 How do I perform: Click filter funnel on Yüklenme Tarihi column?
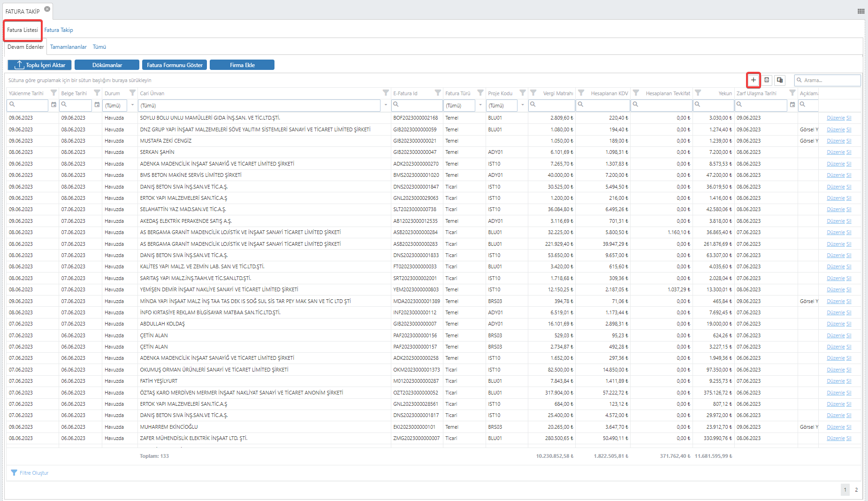pyautogui.click(x=53, y=93)
